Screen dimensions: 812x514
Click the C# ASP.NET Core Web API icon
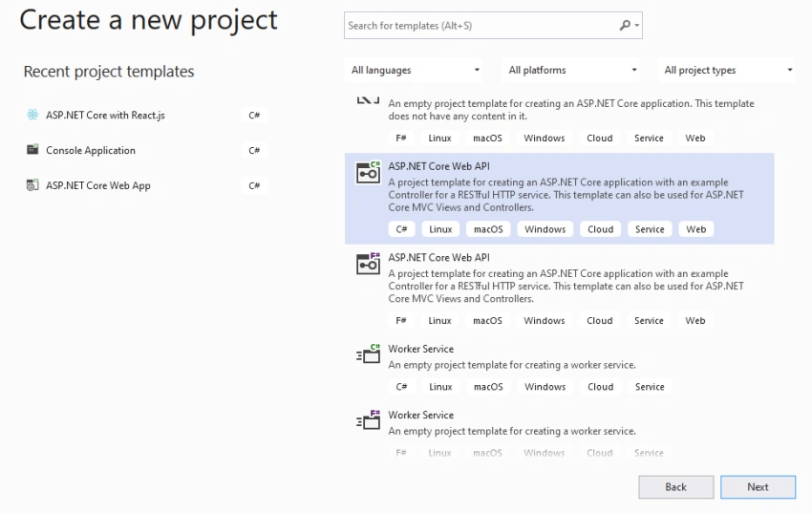(368, 173)
